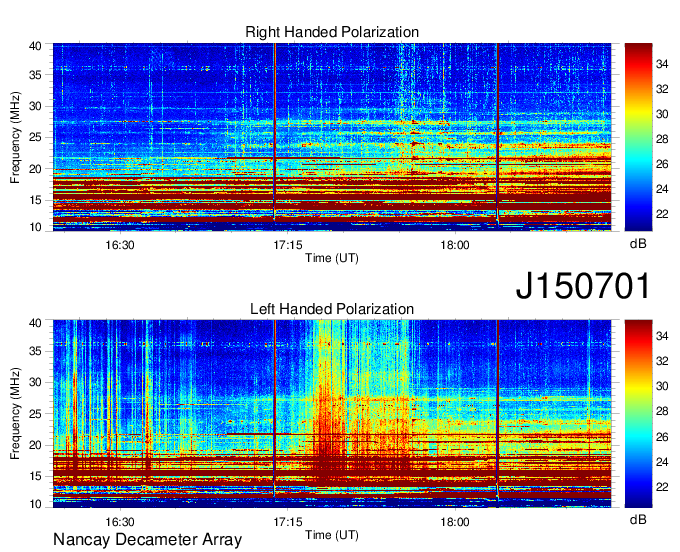Click the 15 MHz tick on top plot
The width and height of the screenshot is (680, 552).
tap(36, 200)
